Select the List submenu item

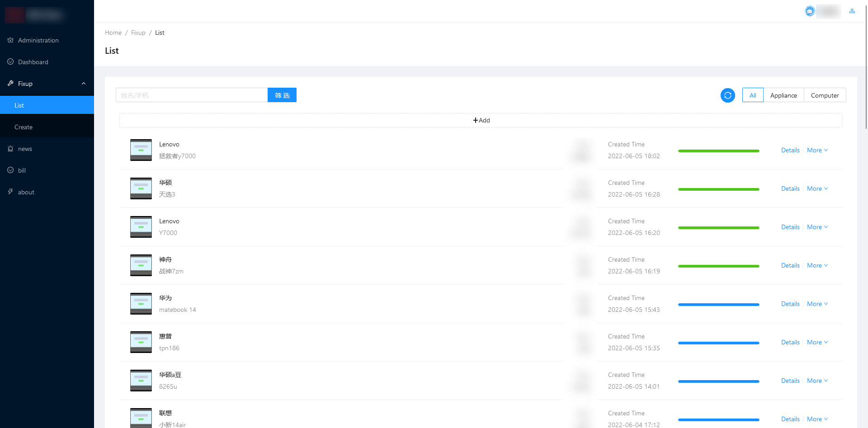point(47,105)
